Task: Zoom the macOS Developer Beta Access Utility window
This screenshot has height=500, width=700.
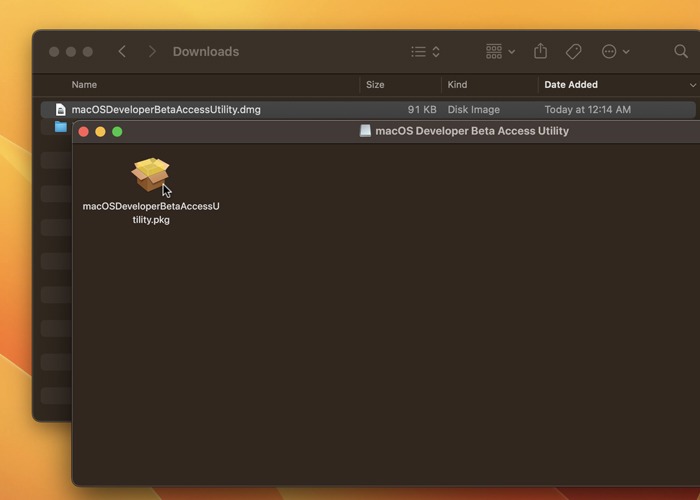Action: (117, 132)
